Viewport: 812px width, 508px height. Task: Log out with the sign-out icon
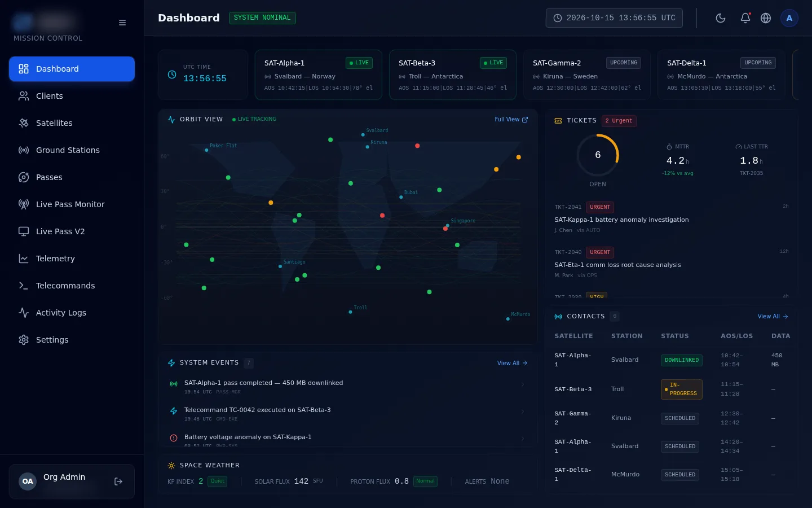point(118,481)
